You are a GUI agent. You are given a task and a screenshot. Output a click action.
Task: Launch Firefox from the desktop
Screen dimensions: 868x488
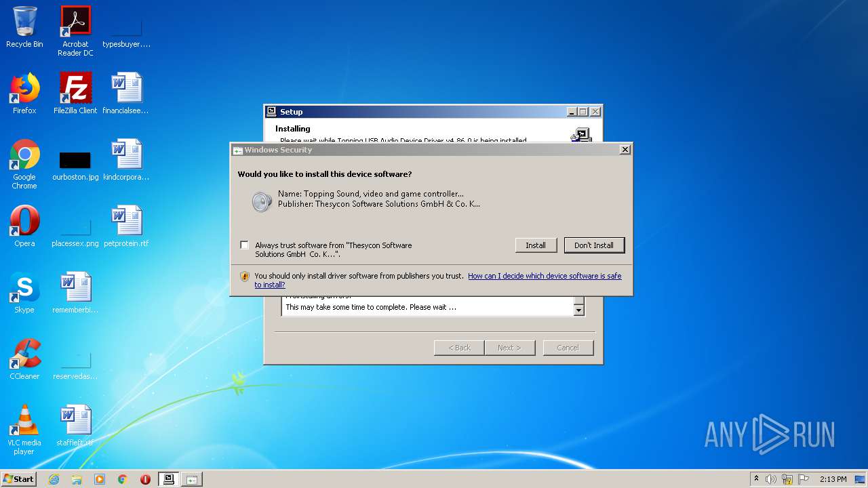click(x=24, y=94)
